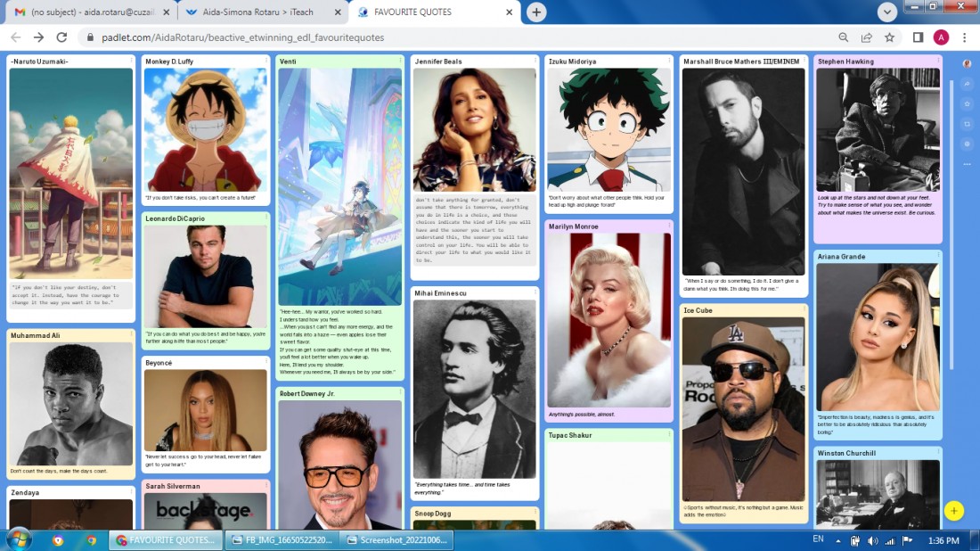Click the Padlet share arrow icon in sidebar
Viewport: 980px width, 551px height.
point(967,84)
